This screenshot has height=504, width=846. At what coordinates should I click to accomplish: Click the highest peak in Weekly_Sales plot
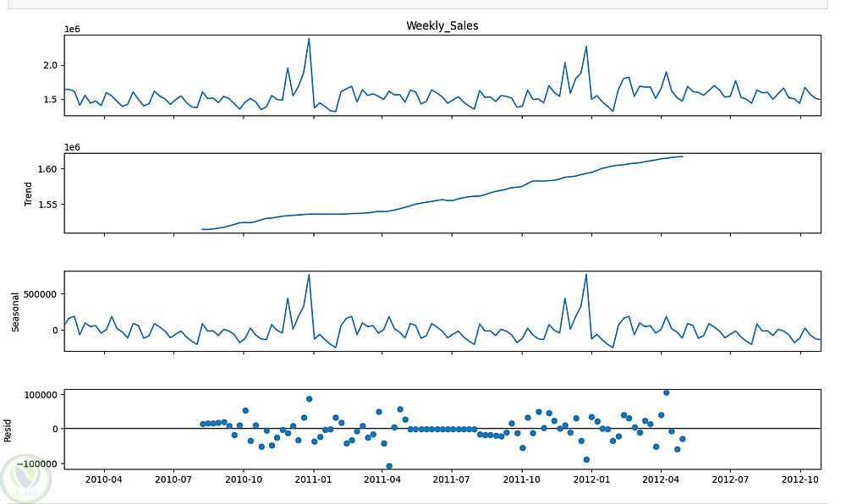click(309, 38)
